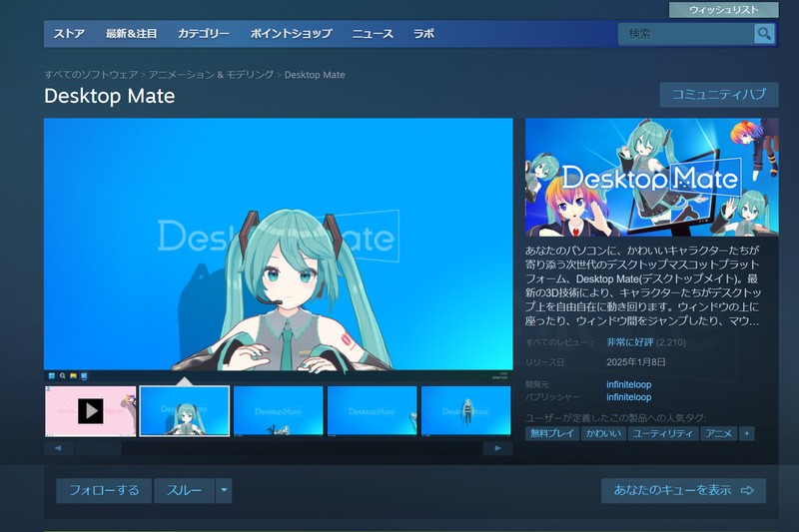Open the カテゴリー menu

pyautogui.click(x=204, y=34)
